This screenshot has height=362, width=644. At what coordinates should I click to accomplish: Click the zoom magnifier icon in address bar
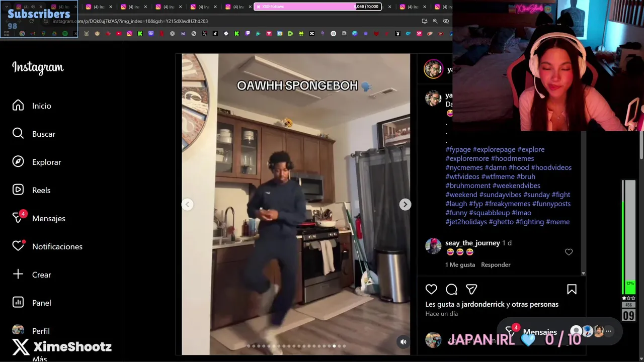[x=435, y=21]
